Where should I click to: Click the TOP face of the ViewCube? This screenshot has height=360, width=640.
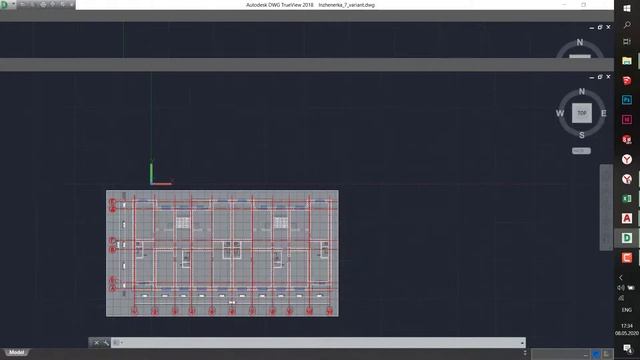point(582,113)
